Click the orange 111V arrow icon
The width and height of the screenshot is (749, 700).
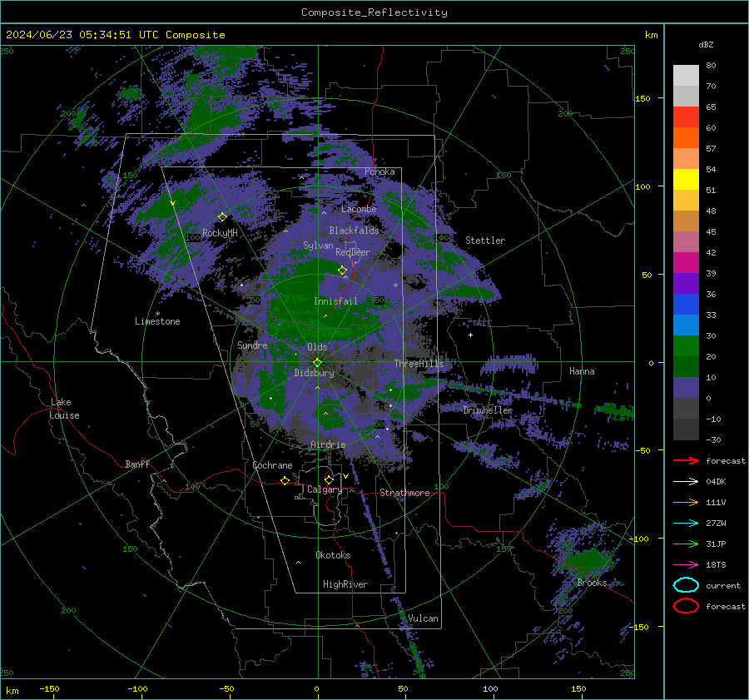686,502
